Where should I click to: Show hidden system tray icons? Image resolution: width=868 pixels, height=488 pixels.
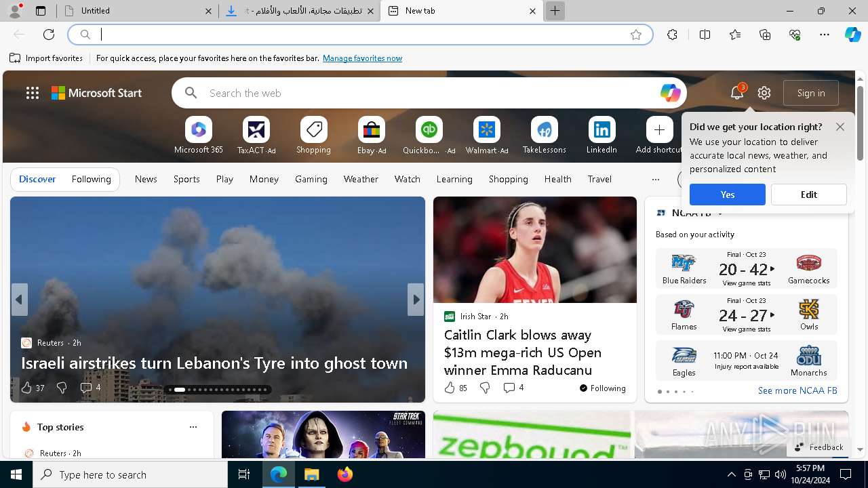click(x=731, y=474)
